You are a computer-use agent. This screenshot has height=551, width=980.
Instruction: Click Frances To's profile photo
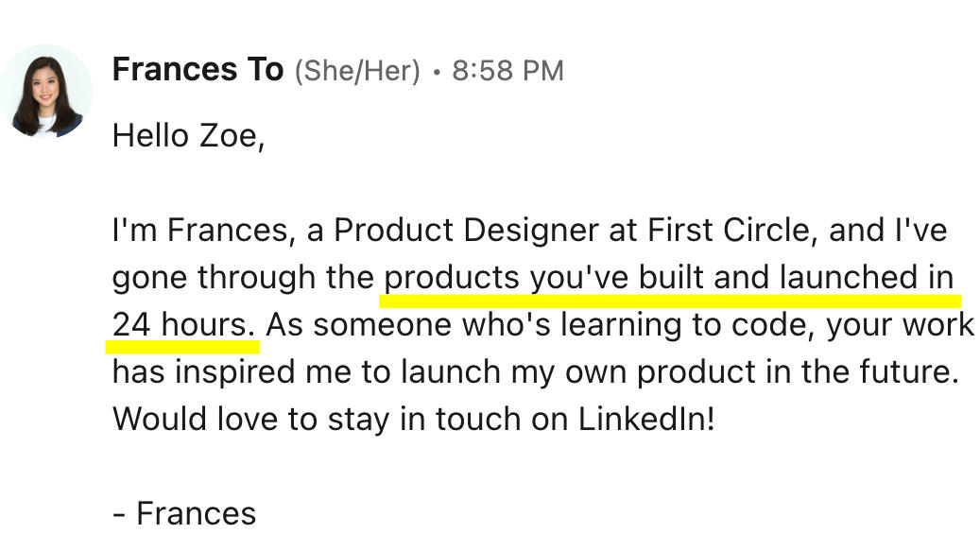(x=46, y=93)
